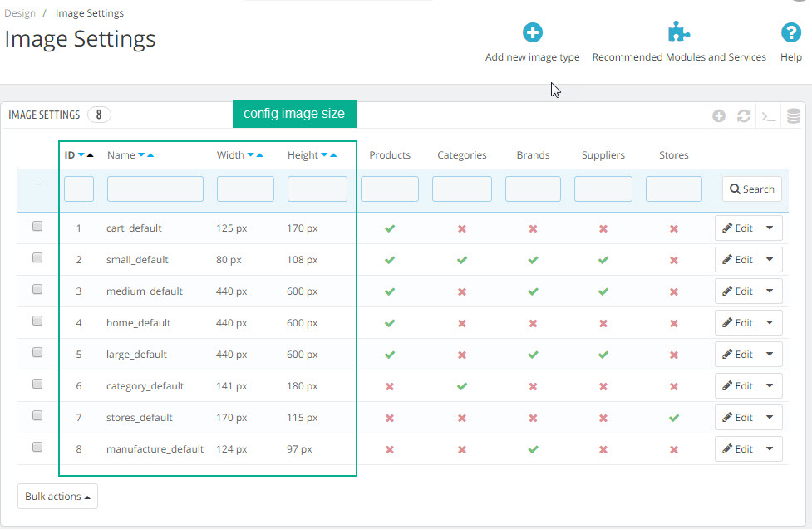Expand Edit dropdown arrow for cart_default
This screenshot has height=529, width=812.
tap(770, 228)
